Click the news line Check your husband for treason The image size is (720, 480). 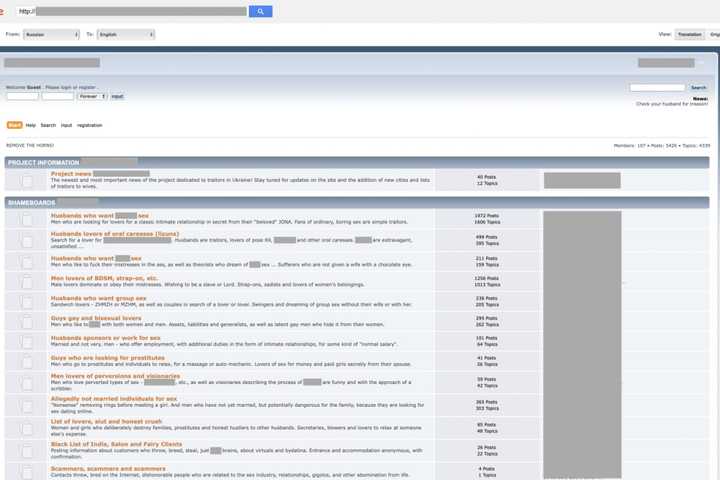[x=672, y=104]
